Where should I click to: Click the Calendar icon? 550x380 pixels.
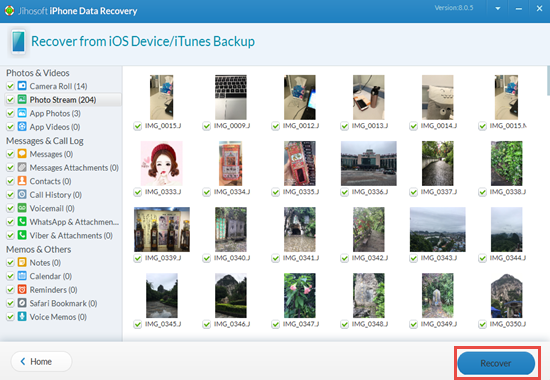(22, 276)
